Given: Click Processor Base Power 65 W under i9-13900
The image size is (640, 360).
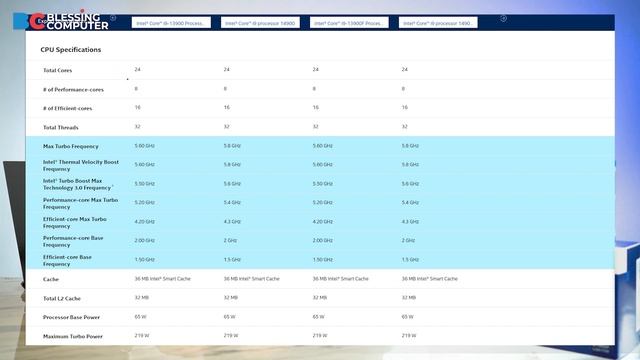Looking at the screenshot, I should click(x=140, y=316).
